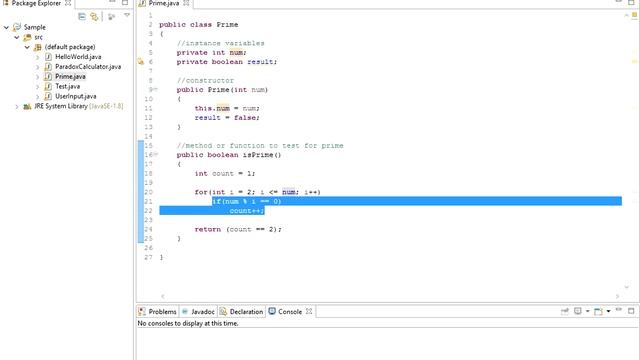Maximize the Package Explorer panel
The height and width of the screenshot is (360, 640).
[x=125, y=2]
